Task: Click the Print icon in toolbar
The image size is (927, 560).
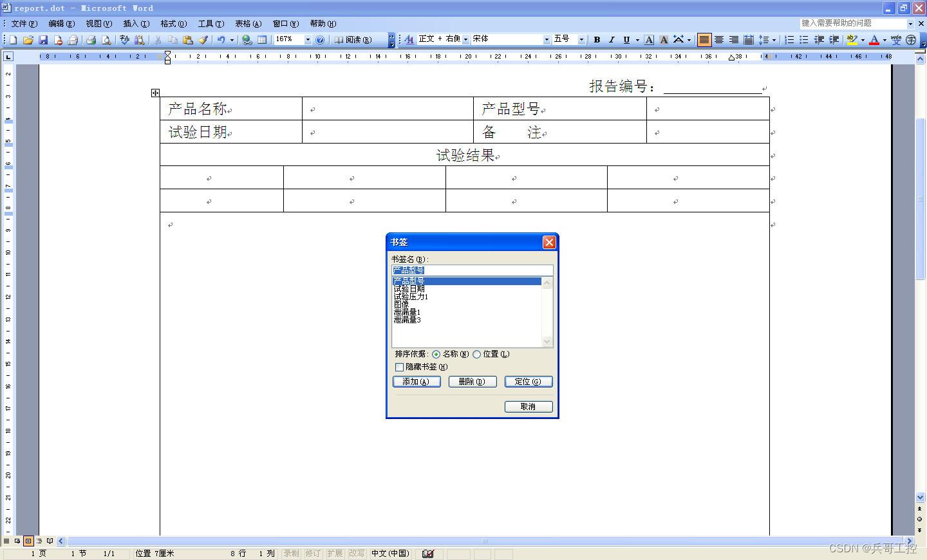Action: 91,40
